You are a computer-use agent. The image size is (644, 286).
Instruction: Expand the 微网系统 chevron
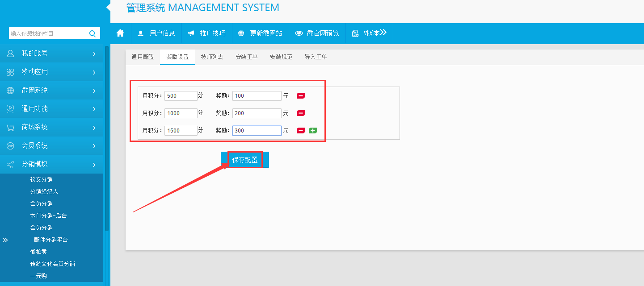94,91
